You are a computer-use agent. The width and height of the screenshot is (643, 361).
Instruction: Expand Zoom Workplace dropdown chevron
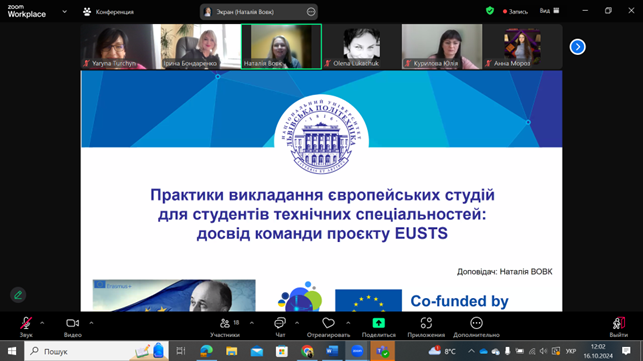tap(64, 11)
